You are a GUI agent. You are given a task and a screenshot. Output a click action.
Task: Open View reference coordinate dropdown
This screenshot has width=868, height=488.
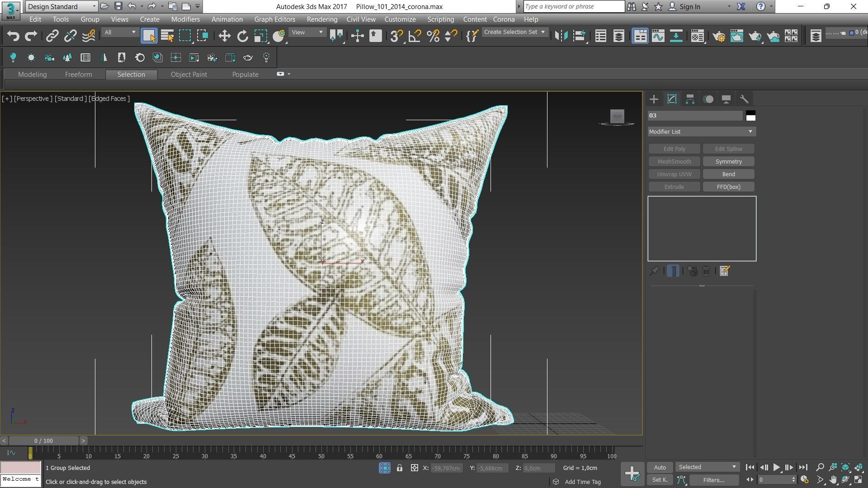coord(307,33)
